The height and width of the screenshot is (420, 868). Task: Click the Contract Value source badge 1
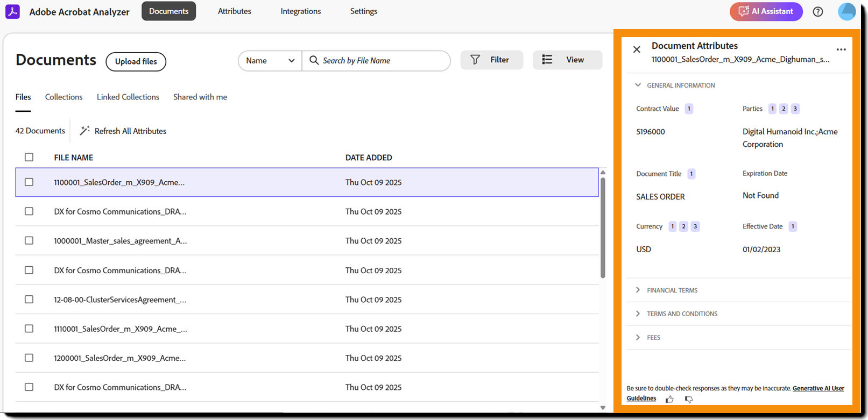689,109
